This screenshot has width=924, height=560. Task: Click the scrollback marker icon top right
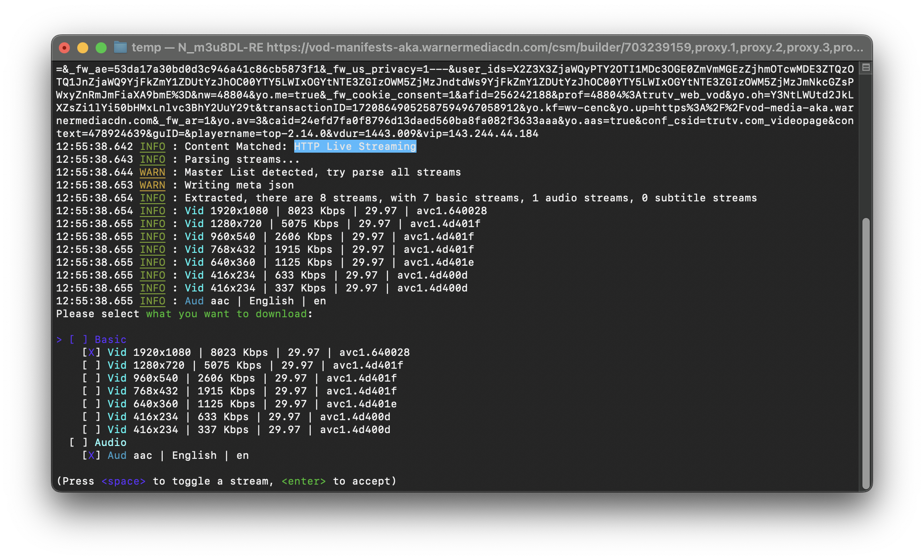click(x=866, y=68)
